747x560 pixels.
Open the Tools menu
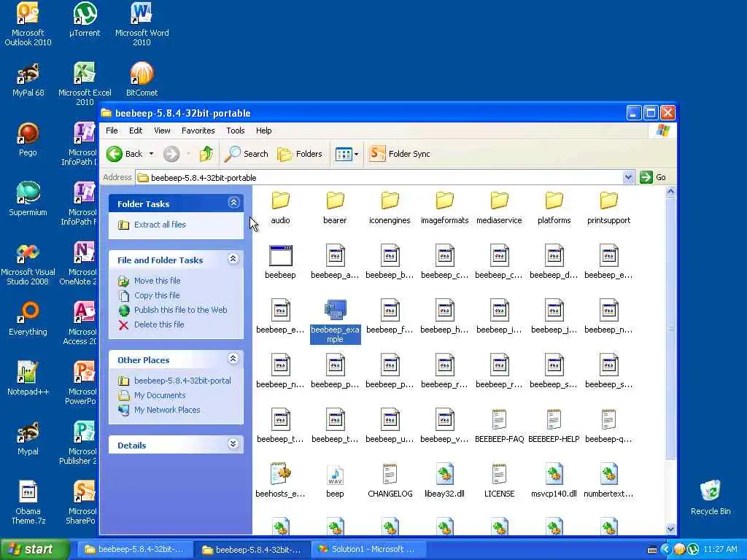click(236, 131)
